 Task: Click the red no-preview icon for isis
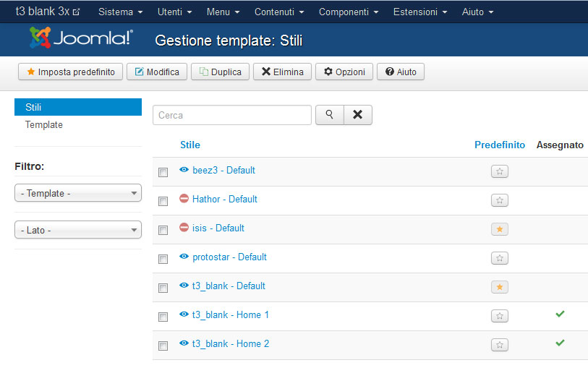pos(184,227)
